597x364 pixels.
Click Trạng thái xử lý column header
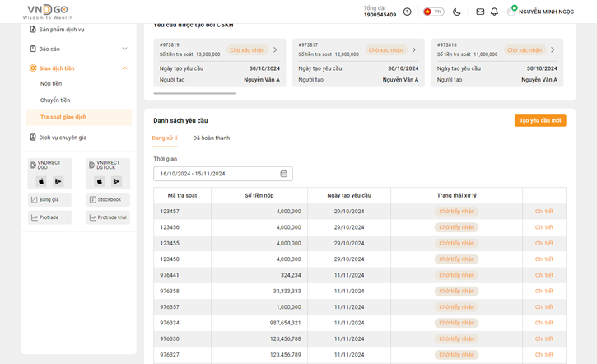point(456,195)
